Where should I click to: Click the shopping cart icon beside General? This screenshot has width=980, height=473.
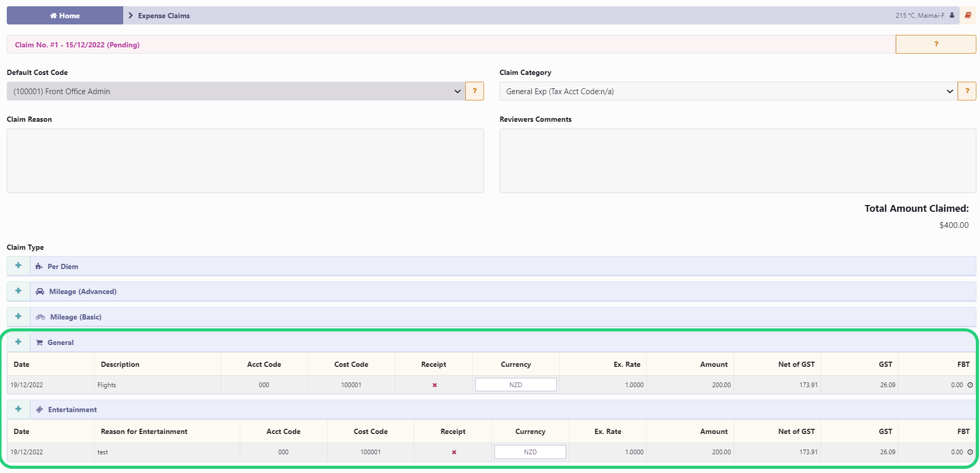[40, 342]
